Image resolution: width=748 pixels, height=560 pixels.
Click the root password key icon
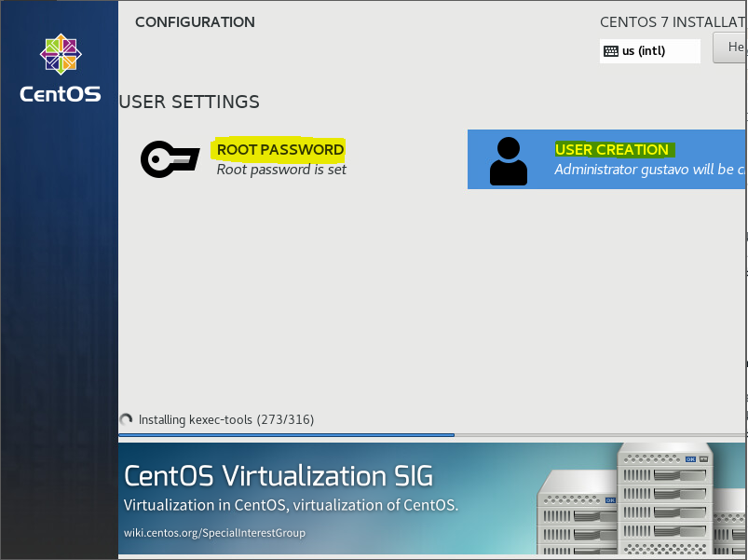pos(170,159)
